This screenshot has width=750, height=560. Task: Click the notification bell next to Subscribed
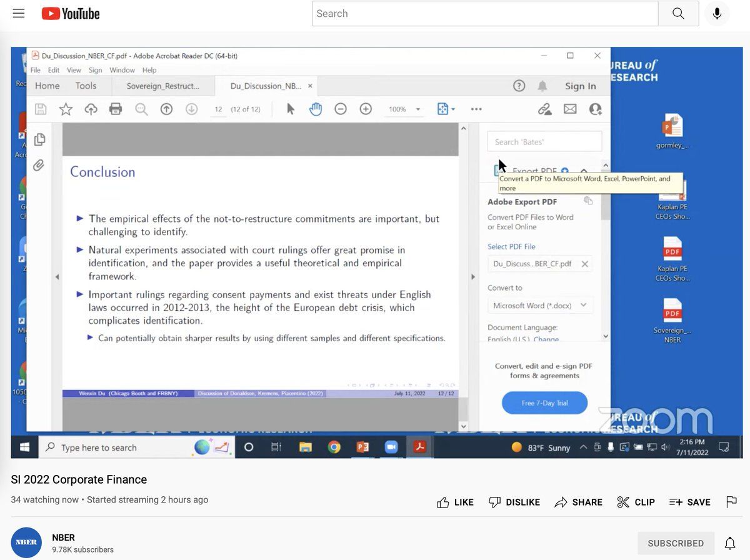coord(729,543)
